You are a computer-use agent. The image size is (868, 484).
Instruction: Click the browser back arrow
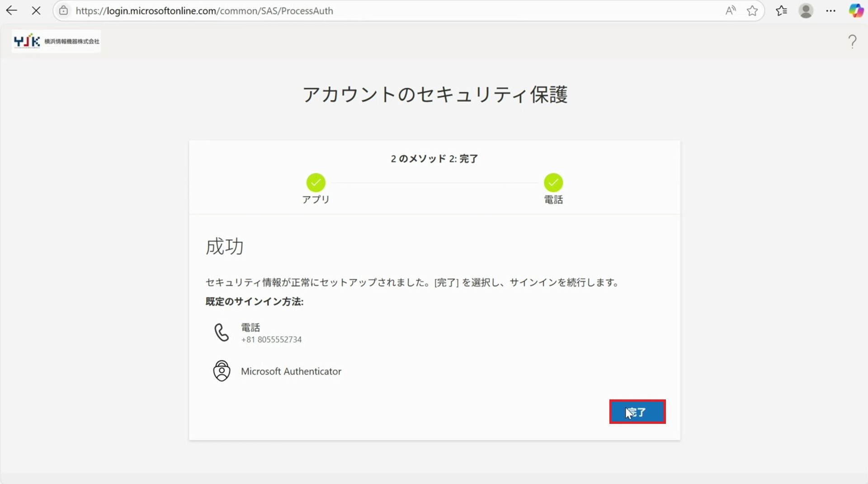click(12, 11)
